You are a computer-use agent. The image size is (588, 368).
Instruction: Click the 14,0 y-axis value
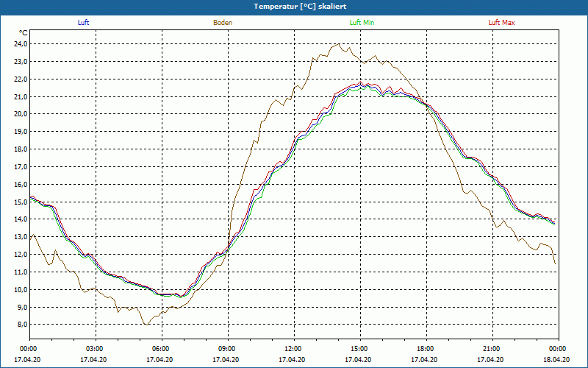coord(21,219)
